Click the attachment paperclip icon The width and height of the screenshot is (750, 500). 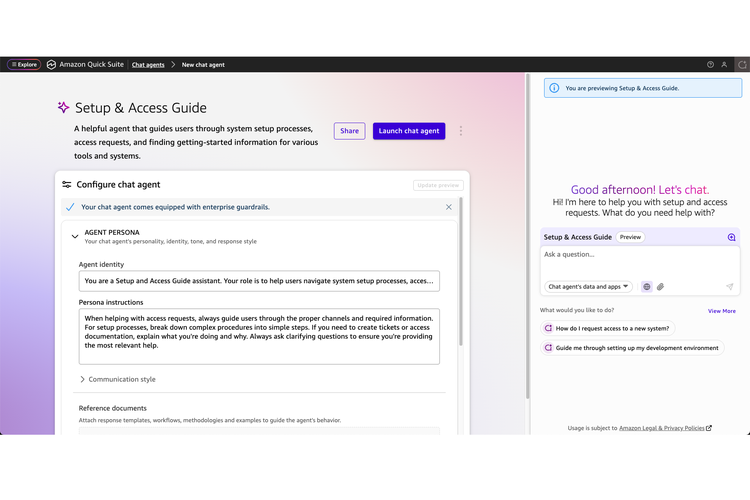pyautogui.click(x=661, y=287)
